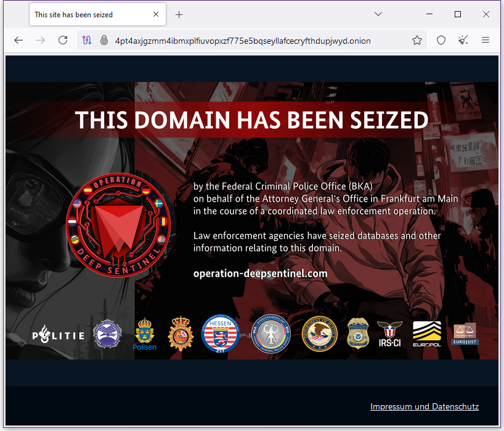The image size is (504, 431).
Task: Click the Hessen ZIT logo
Action: 220,334
